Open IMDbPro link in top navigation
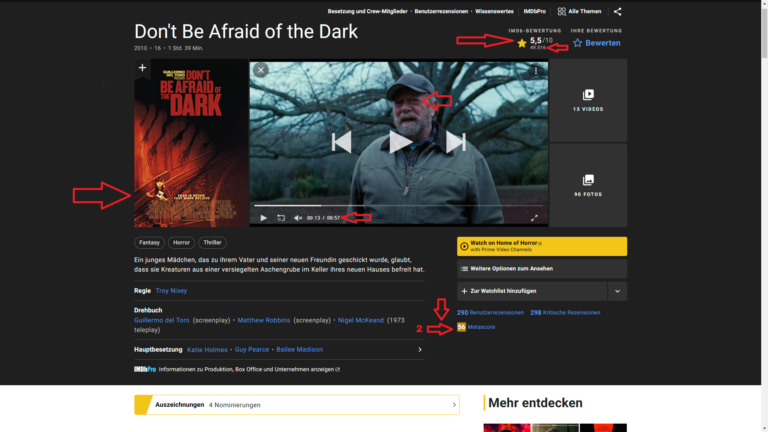Image resolution: width=768 pixels, height=432 pixels. pyautogui.click(x=534, y=11)
